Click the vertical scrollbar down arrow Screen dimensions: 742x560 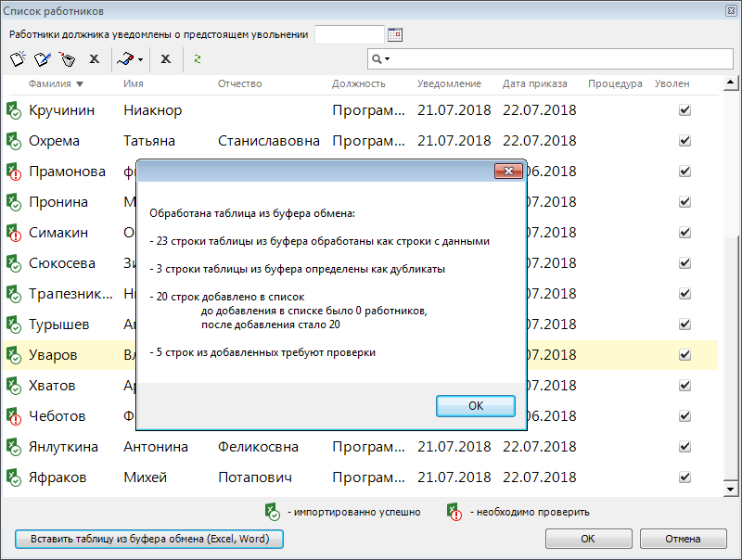(x=731, y=488)
